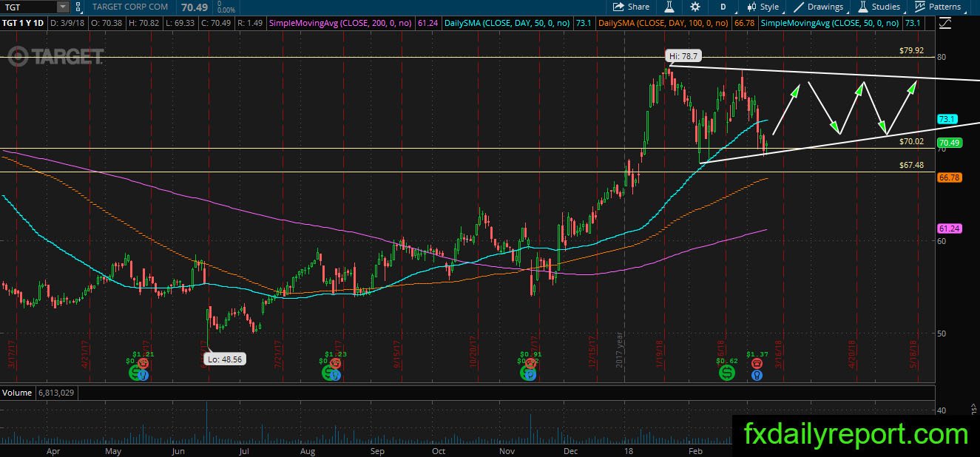This screenshot has height=457, width=980.
Task: Click the C: 70.49 close value
Action: pyautogui.click(x=217, y=24)
